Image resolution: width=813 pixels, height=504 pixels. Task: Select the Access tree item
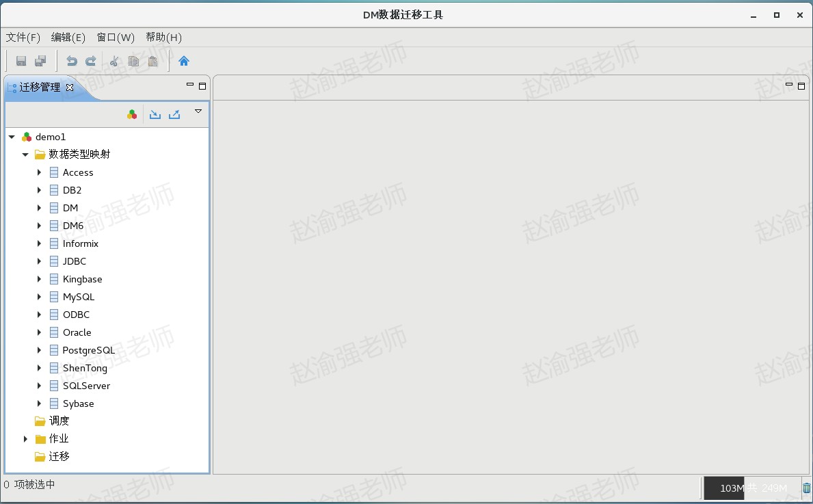[78, 172]
